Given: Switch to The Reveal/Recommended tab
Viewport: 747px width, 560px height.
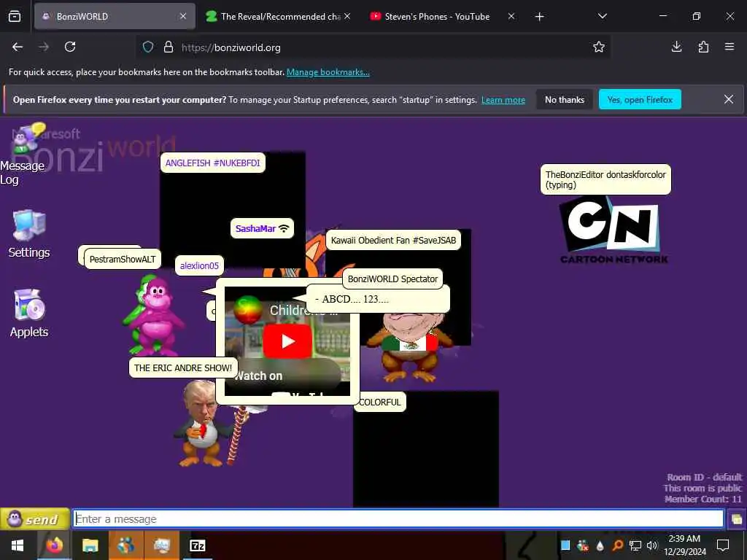Looking at the screenshot, I should point(279,16).
